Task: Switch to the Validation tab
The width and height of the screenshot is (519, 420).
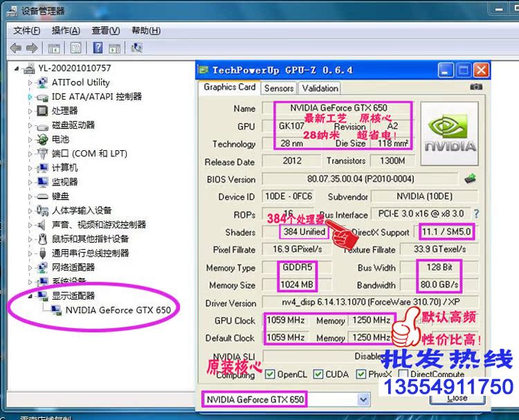Action: [x=320, y=89]
